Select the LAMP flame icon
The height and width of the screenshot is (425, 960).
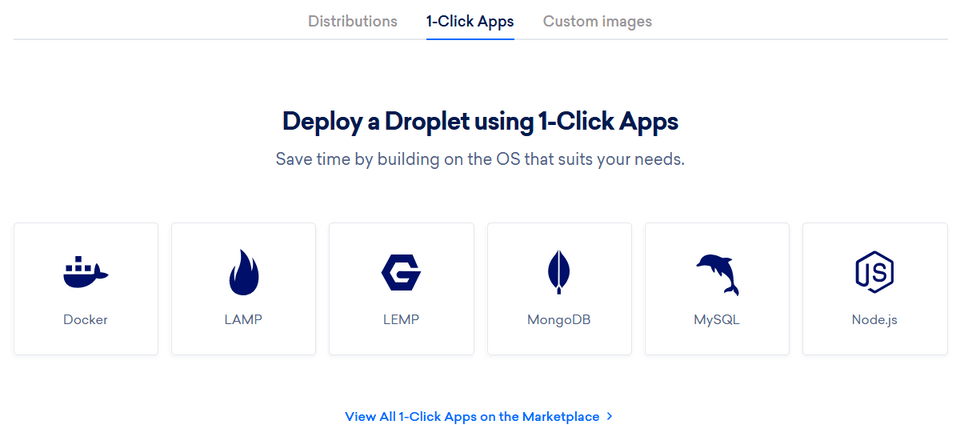[244, 273]
